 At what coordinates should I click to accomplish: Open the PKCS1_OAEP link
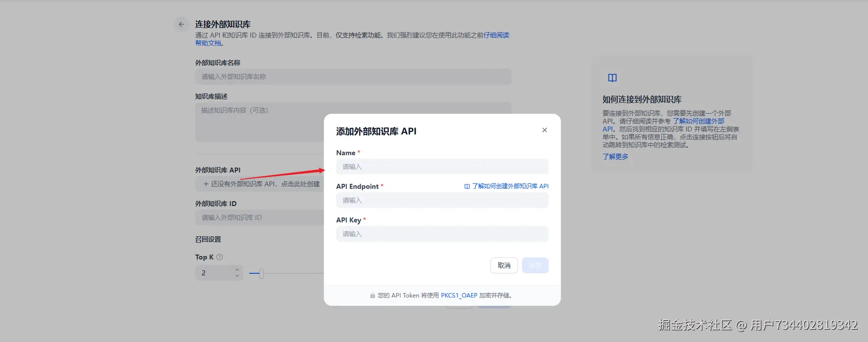click(459, 296)
